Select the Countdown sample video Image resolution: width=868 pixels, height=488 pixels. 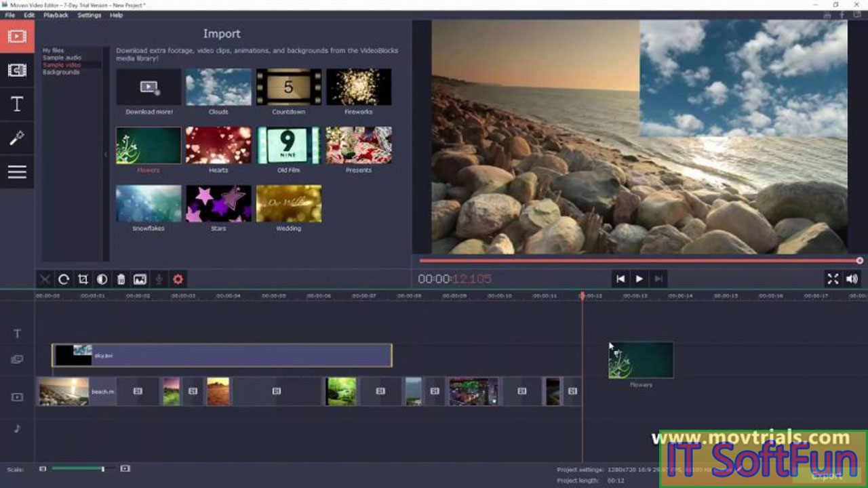[289, 87]
